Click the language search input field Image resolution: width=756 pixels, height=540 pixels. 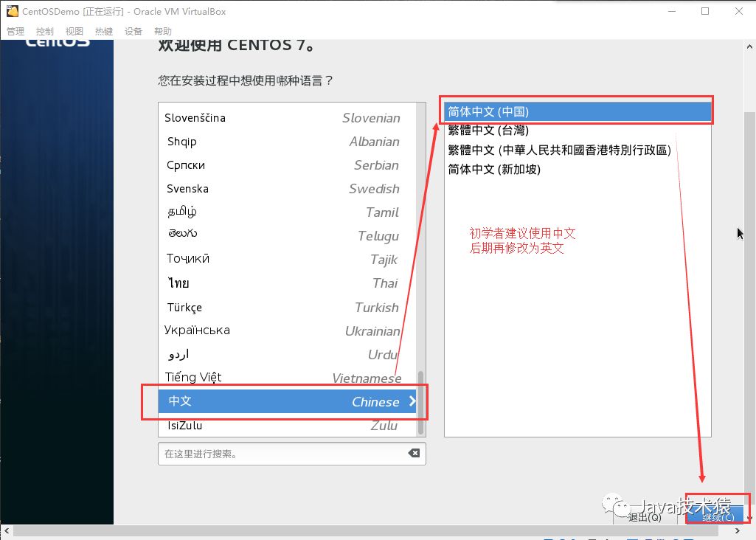click(291, 453)
